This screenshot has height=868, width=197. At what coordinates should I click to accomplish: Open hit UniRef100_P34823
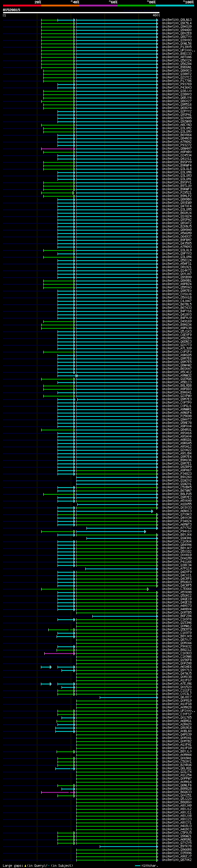(x=176, y=474)
